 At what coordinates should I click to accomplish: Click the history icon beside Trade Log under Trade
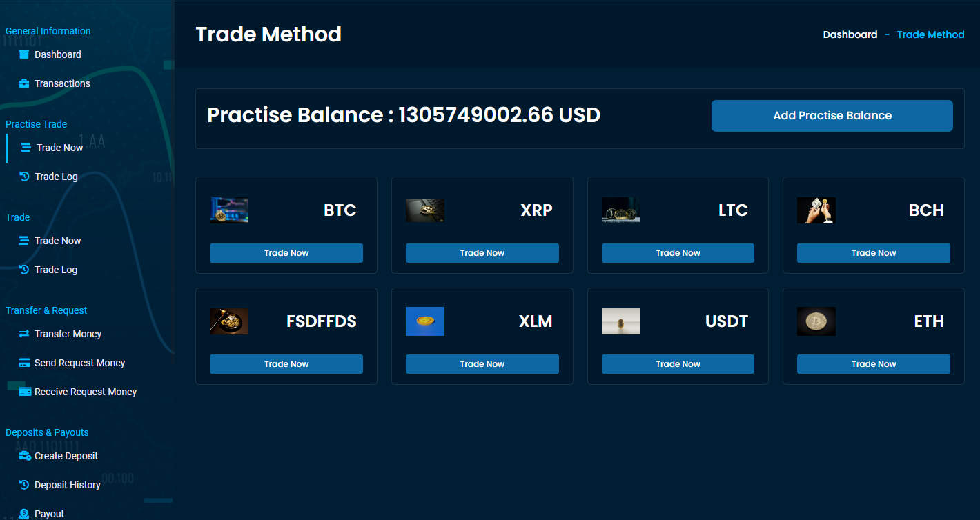point(24,270)
